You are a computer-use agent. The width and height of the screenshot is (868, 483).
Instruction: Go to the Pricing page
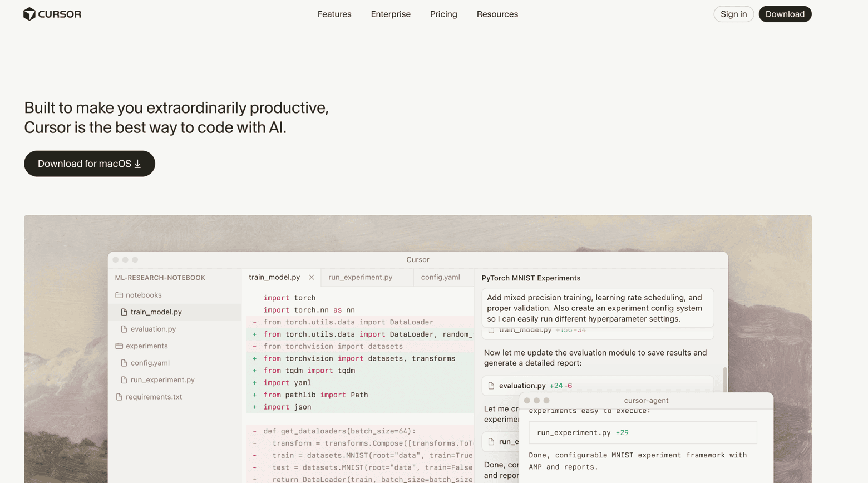[443, 14]
